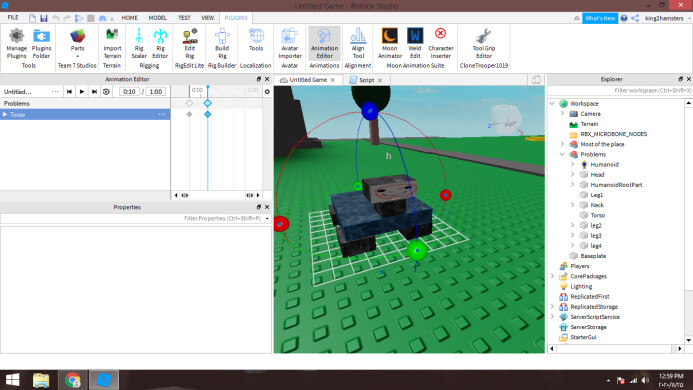Select the Baseplate in Explorer
Viewport: 693px width, 390px height.
tap(593, 256)
